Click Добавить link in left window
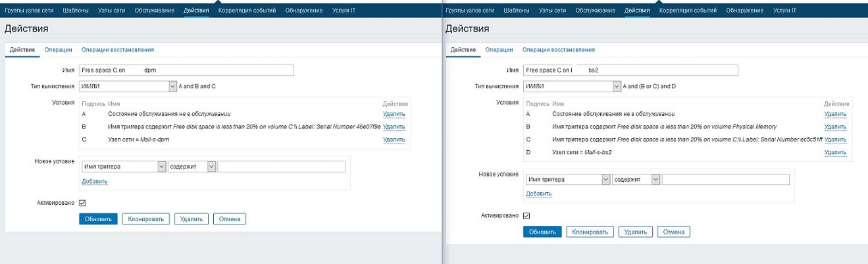The image size is (868, 264). pyautogui.click(x=95, y=181)
